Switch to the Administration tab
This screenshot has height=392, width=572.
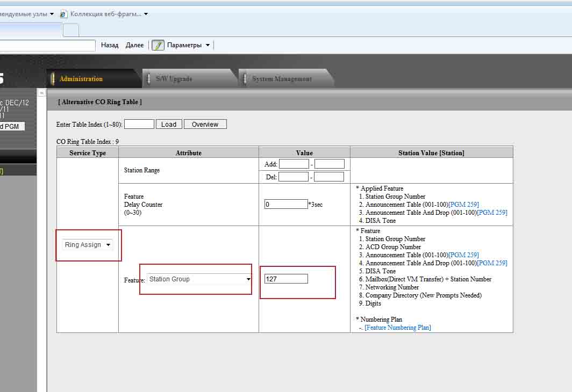81,79
